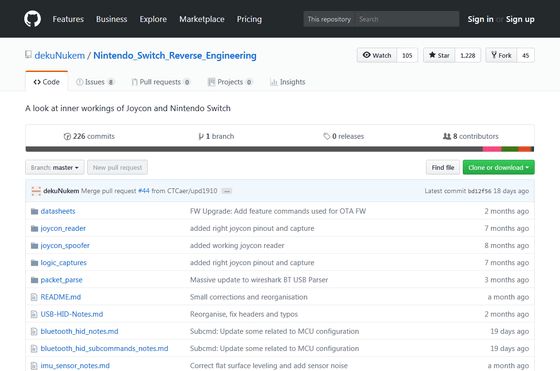Click the datasheets folder icon
The height and width of the screenshot is (371, 560).
tap(34, 211)
